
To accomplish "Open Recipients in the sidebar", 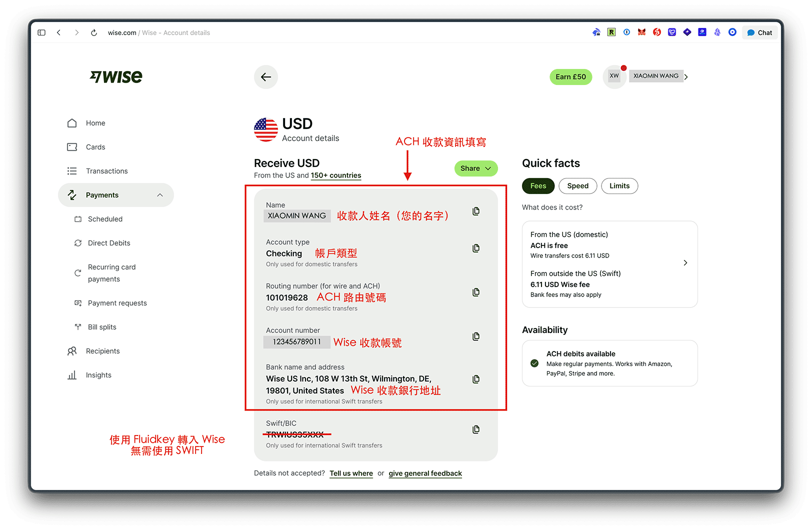I will coord(102,351).
